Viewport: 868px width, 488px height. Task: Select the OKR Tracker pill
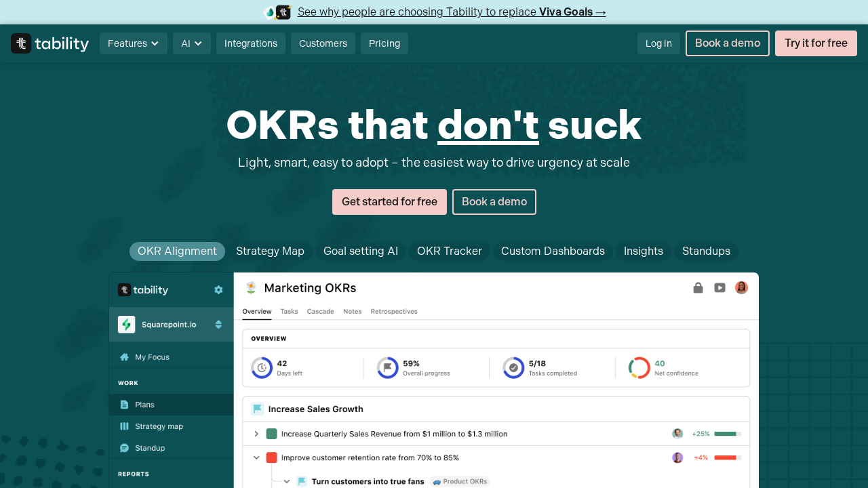pos(449,251)
